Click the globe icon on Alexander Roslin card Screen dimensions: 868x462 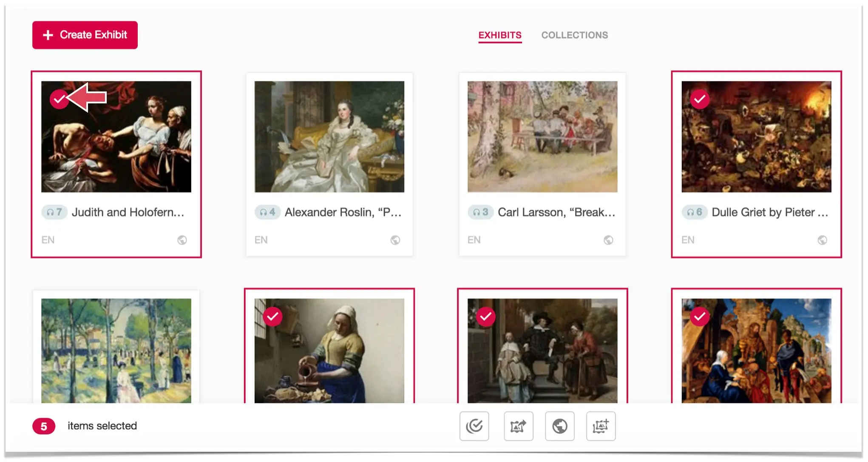[395, 240]
